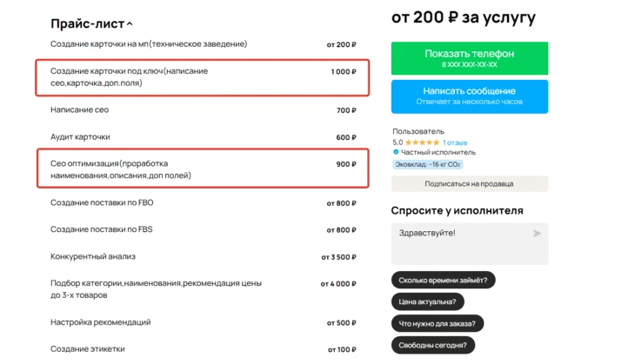This screenshot has height=364, width=635.
Task: Type in the Здравствуйте! message field
Action: point(461,242)
